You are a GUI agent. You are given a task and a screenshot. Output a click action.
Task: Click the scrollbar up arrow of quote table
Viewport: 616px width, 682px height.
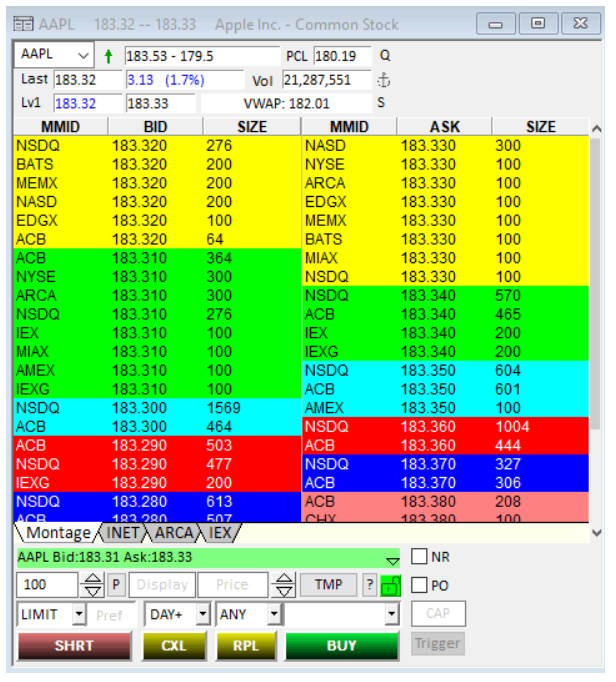point(597,128)
